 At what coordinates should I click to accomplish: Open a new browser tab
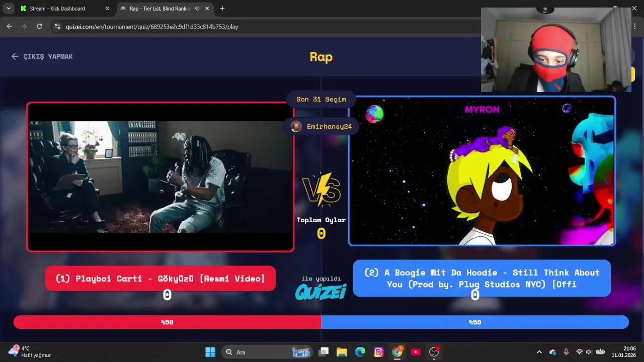click(222, 9)
